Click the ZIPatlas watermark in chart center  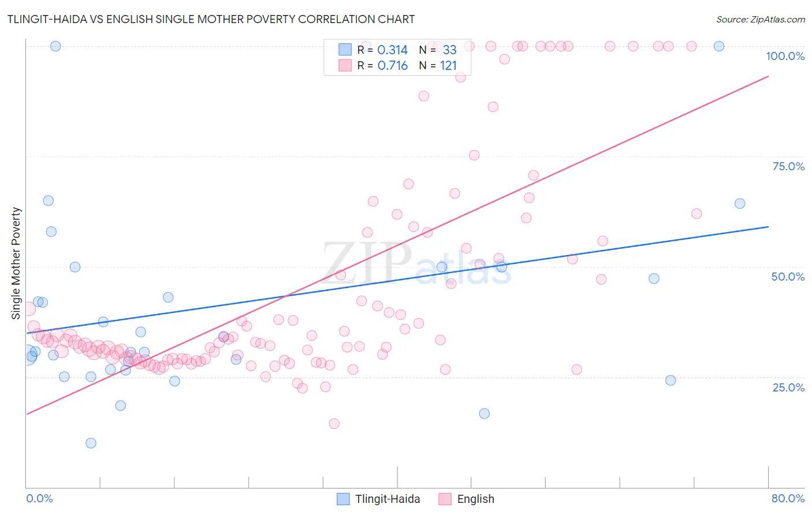417,263
